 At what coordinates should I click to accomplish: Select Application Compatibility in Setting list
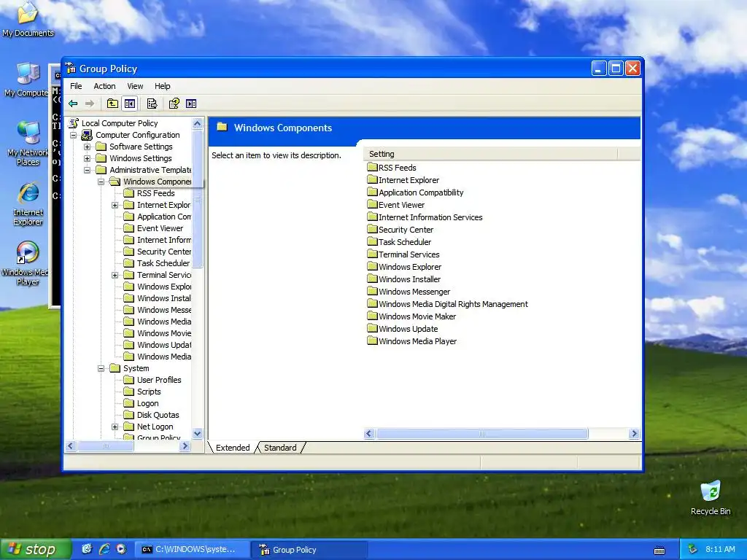pos(415,192)
